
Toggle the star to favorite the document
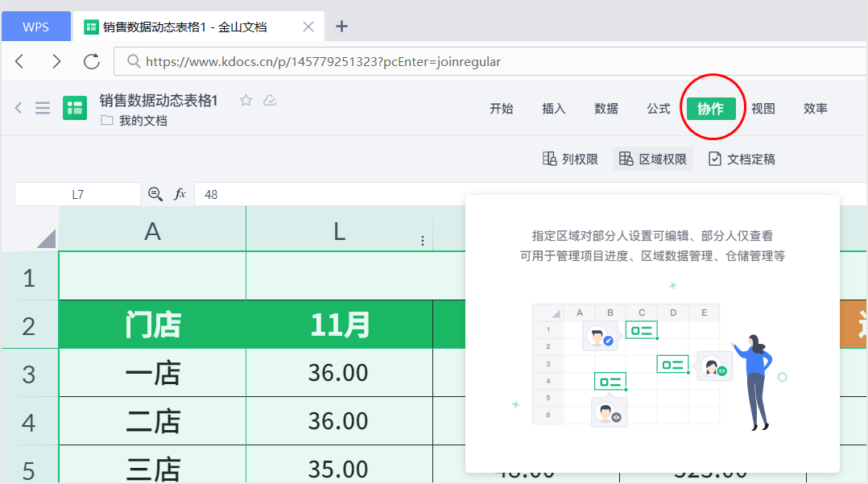(x=246, y=101)
